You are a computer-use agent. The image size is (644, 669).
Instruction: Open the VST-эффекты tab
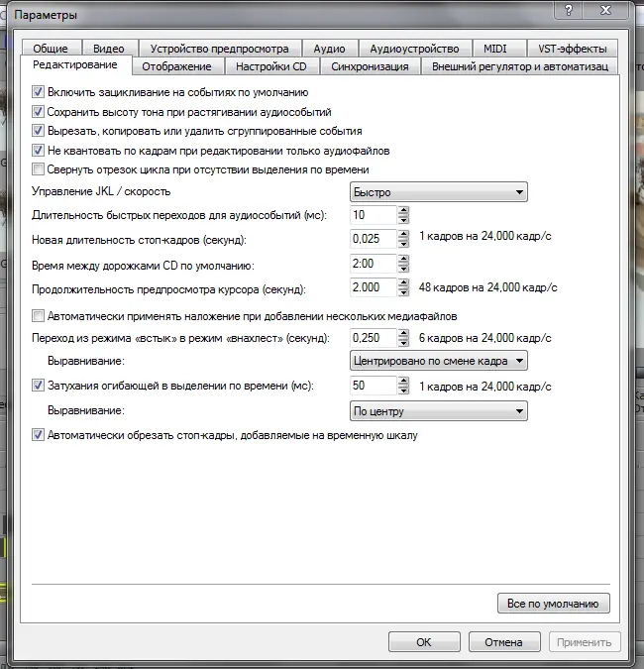click(x=573, y=49)
